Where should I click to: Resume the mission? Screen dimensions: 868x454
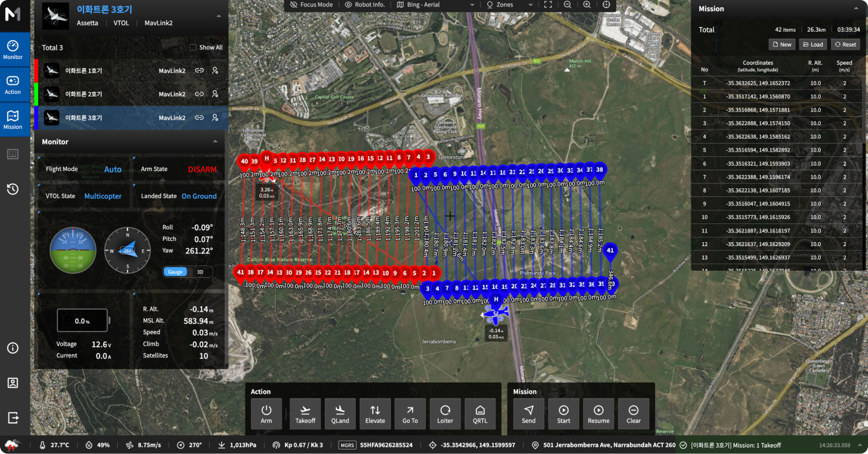click(x=599, y=414)
